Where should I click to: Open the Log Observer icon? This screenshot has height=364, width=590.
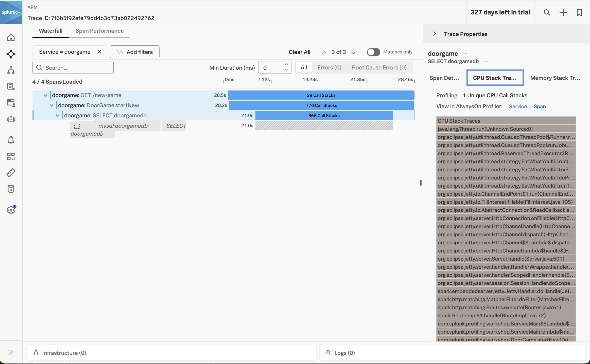[11, 86]
